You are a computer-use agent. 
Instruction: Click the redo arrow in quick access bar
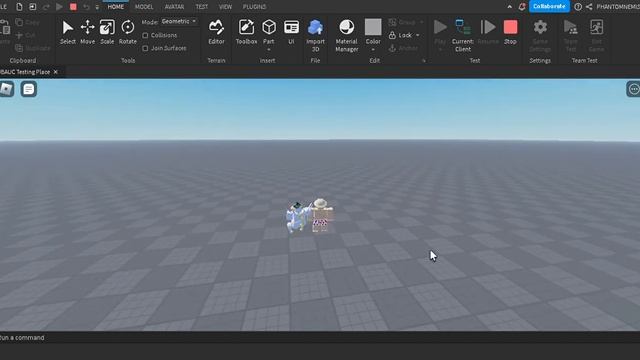[x=46, y=7]
